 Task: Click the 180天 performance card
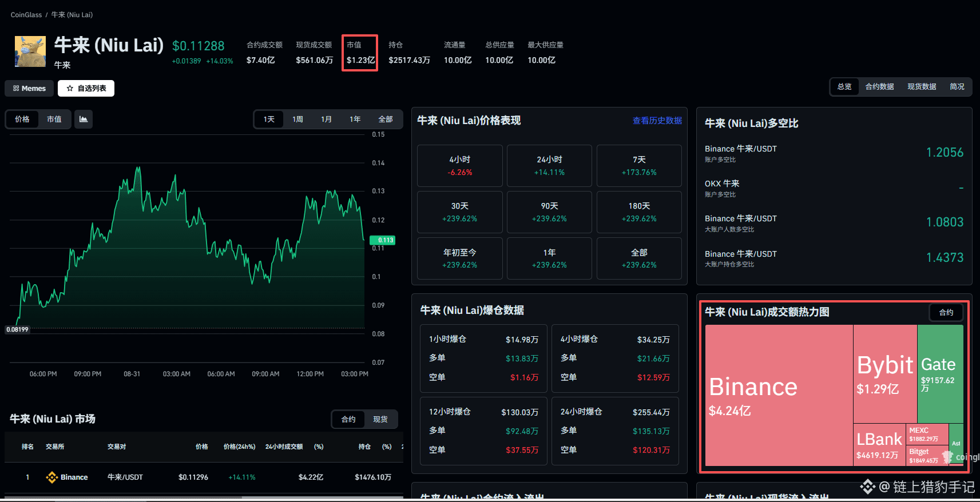coord(639,212)
